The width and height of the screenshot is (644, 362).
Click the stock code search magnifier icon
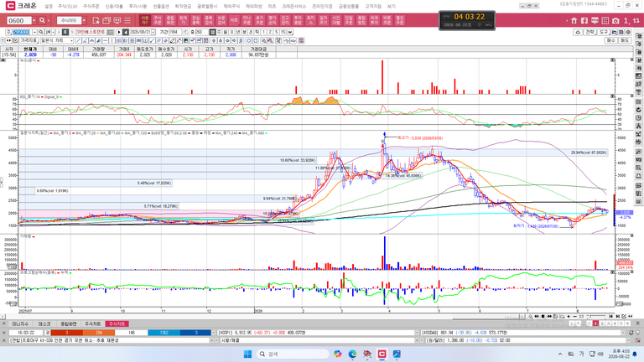point(41,32)
